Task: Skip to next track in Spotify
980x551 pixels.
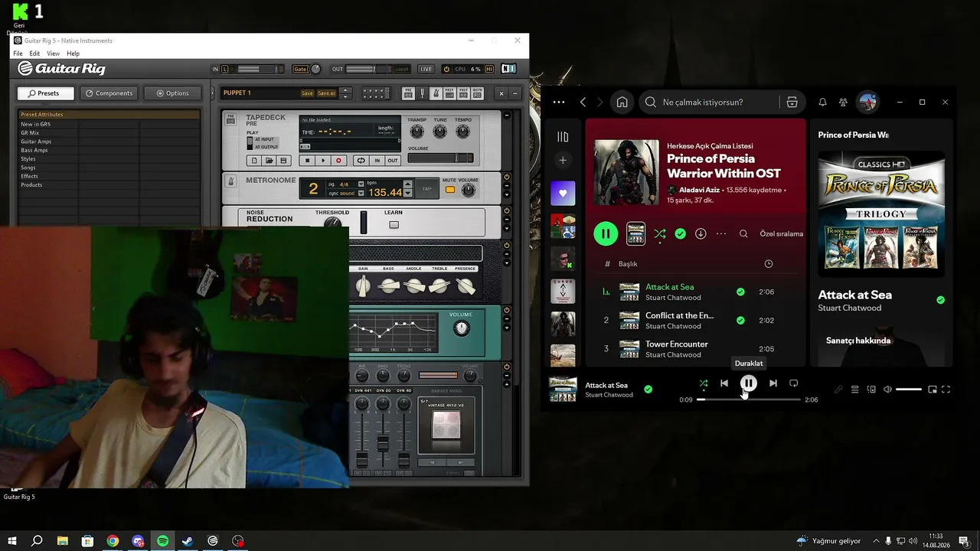Action: point(773,383)
